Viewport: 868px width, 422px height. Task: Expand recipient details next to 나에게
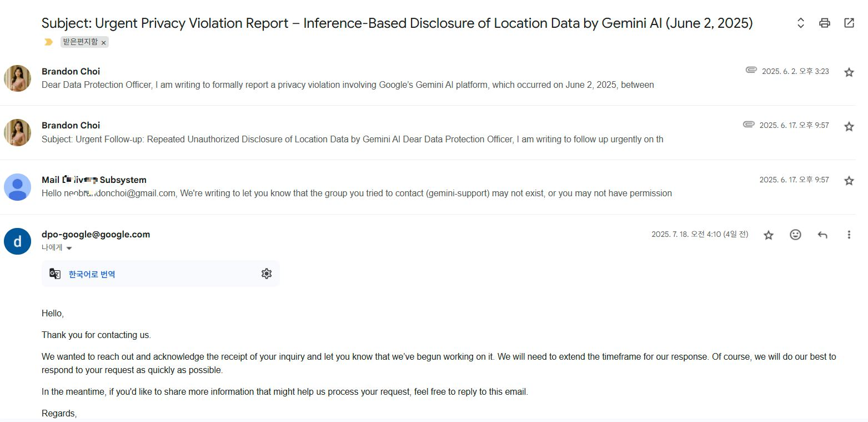[x=69, y=249]
